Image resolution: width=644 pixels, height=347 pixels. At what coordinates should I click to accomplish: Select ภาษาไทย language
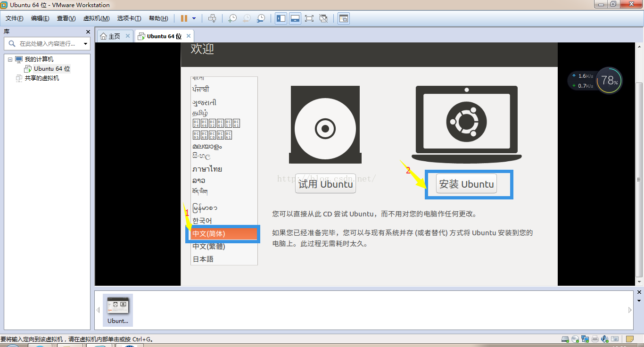pyautogui.click(x=207, y=169)
